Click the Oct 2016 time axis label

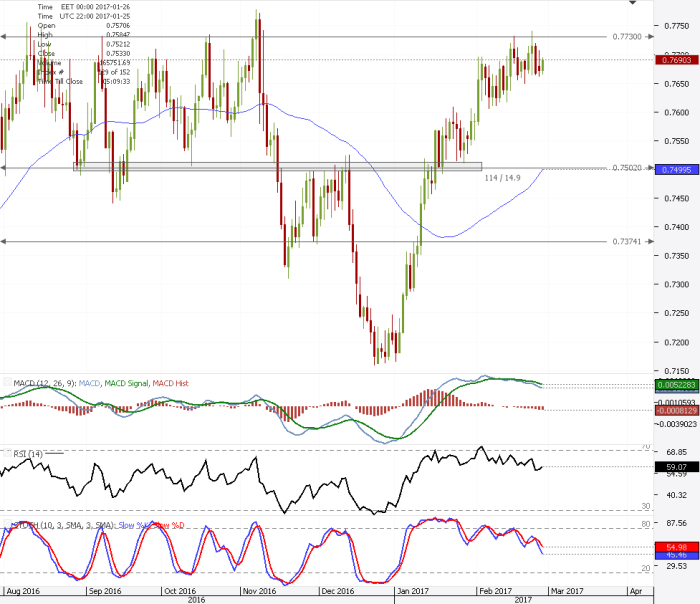(x=180, y=591)
